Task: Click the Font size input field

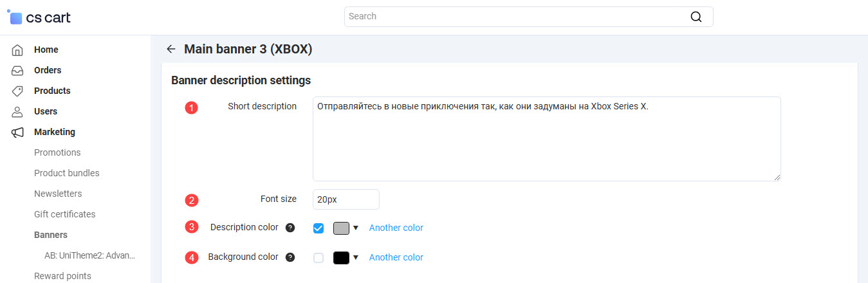Action: 346,199
